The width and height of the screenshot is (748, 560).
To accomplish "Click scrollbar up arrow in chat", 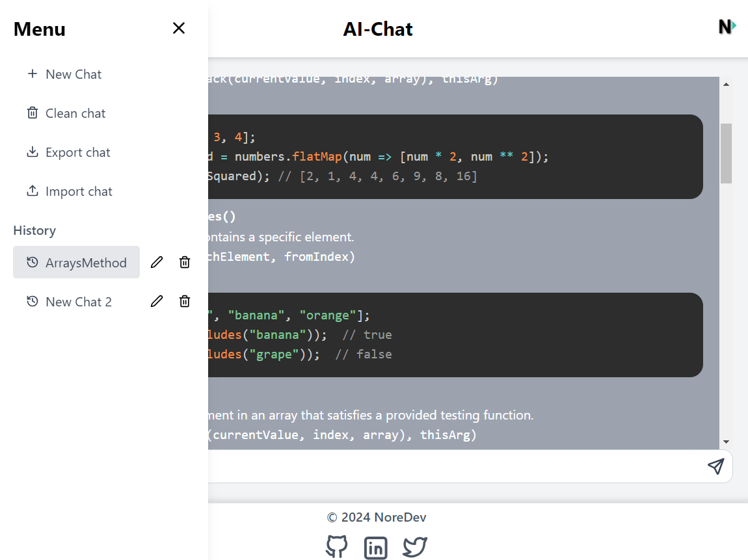I will tap(726, 84).
